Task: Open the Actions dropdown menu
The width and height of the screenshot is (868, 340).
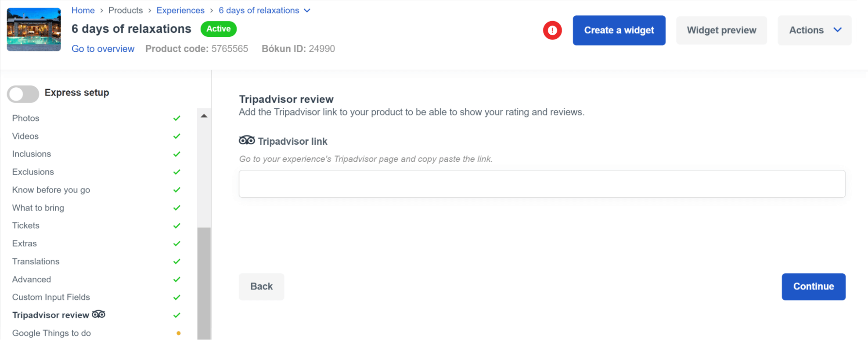Action: [x=814, y=30]
